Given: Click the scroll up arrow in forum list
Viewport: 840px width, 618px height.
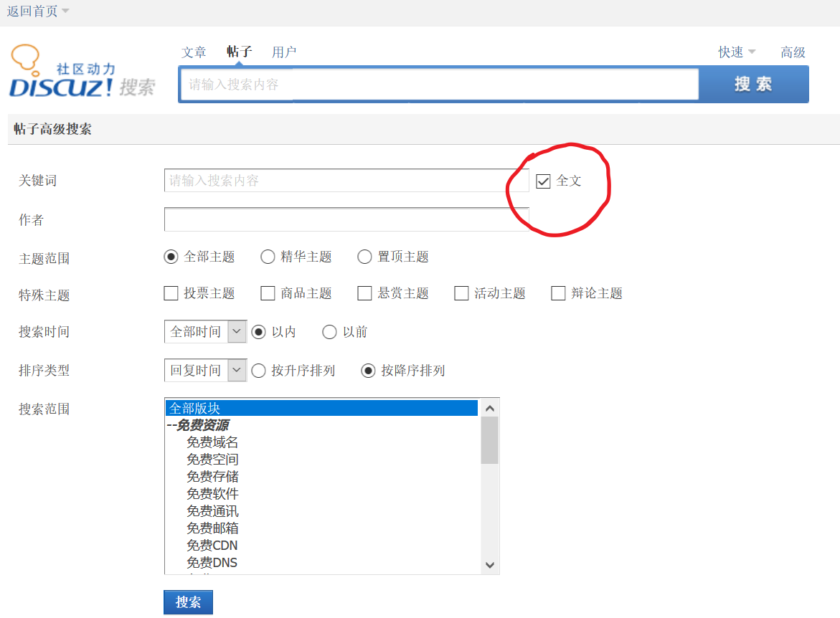Looking at the screenshot, I should point(490,408).
